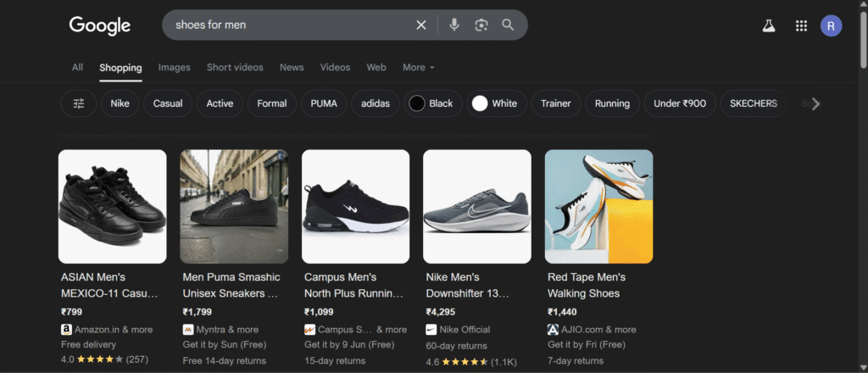The width and height of the screenshot is (868, 373).
Task: Switch to the Images tab
Action: pyautogui.click(x=175, y=68)
